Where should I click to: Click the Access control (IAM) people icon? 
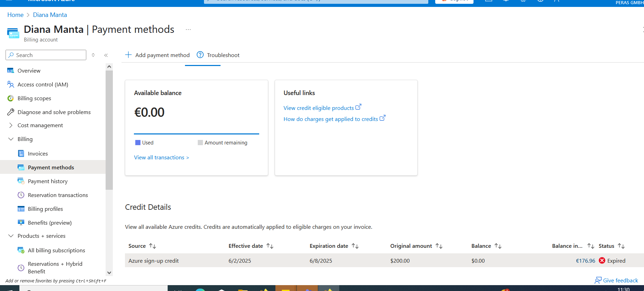coord(11,84)
